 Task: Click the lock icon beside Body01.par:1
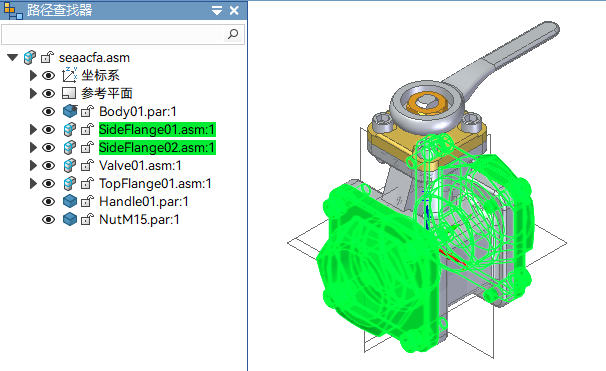(87, 111)
